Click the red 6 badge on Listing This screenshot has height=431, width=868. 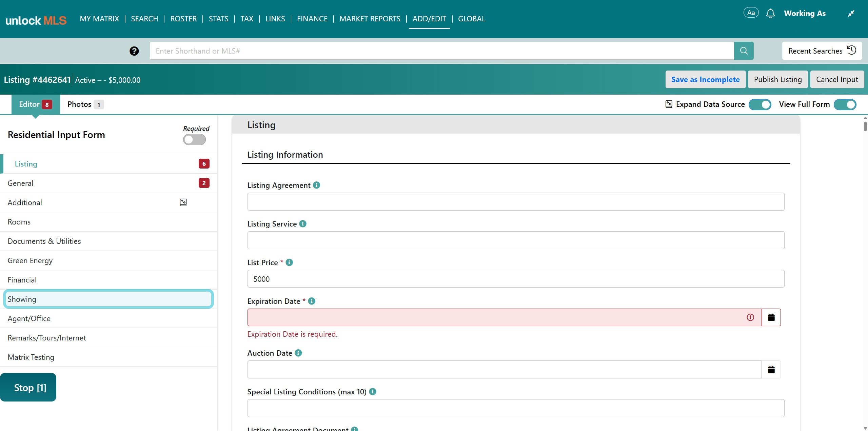[x=204, y=164]
